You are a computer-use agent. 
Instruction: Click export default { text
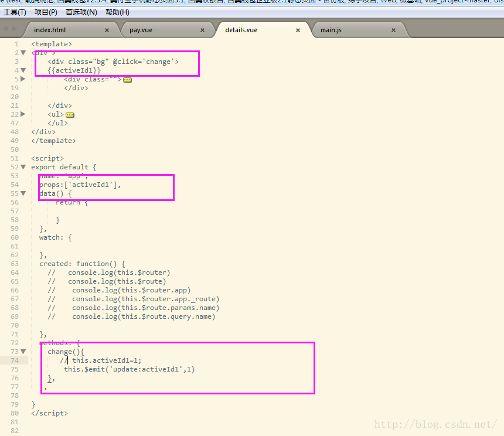tap(64, 167)
